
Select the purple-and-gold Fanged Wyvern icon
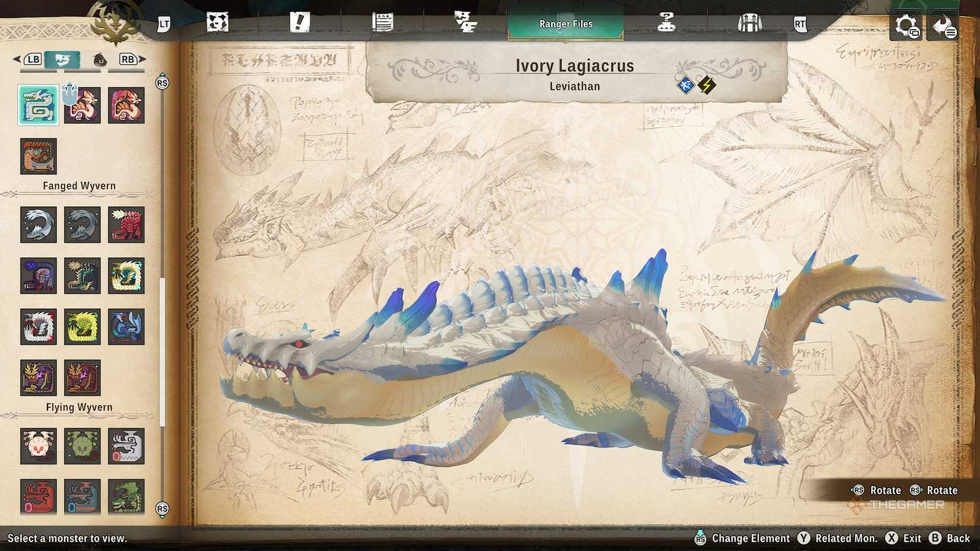[x=39, y=378]
